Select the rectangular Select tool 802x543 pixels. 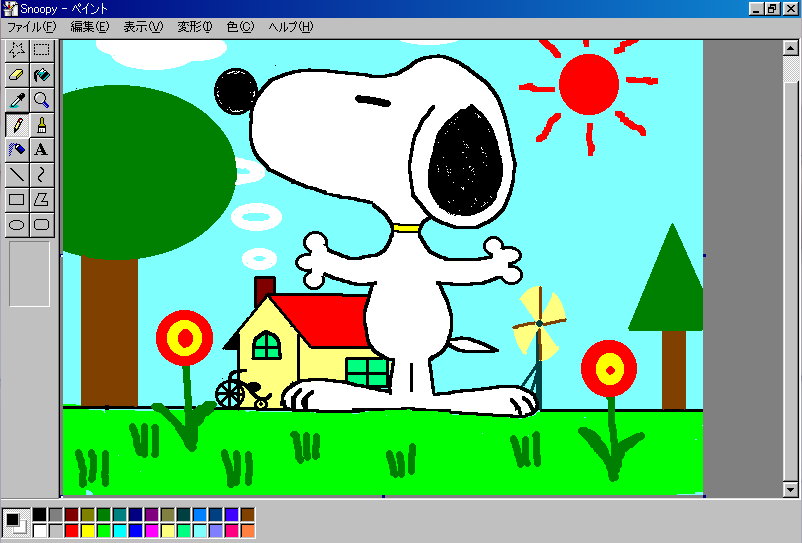coord(41,50)
